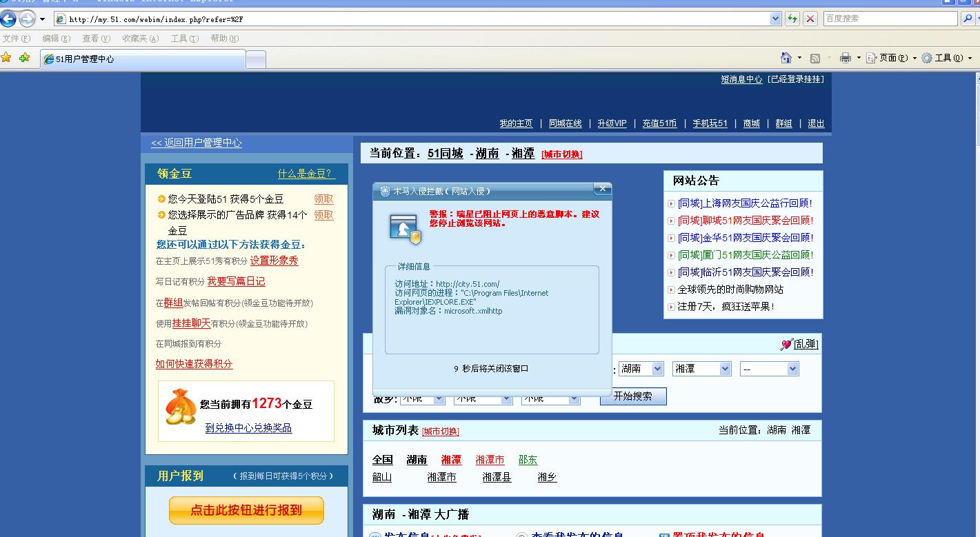This screenshot has height=537, width=980.
Task: Open the 上海网友国庆公益行回顾 announcement
Action: pyautogui.click(x=745, y=203)
